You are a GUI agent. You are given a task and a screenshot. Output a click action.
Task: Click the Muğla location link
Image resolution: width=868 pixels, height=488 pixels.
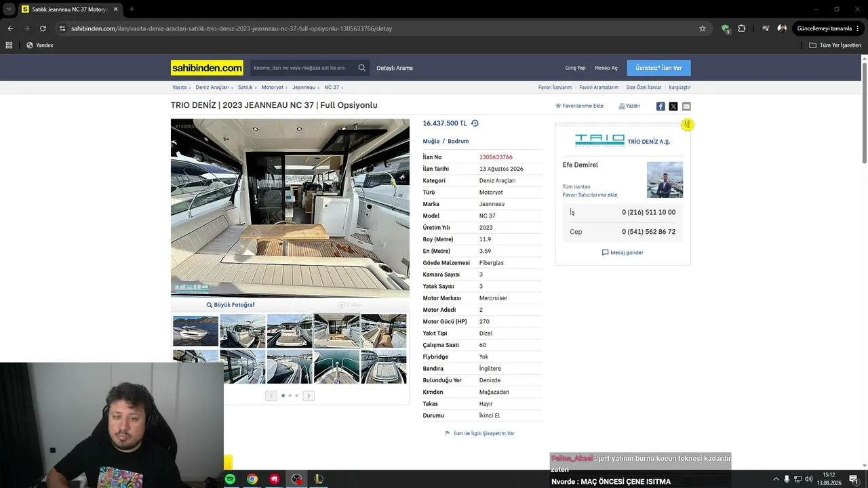click(431, 141)
